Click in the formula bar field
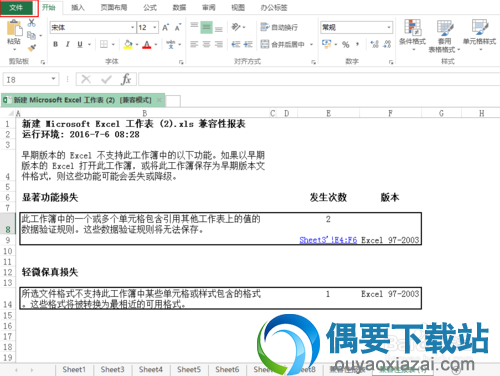Image resolution: width=500 pixels, height=376 pixels. [x=319, y=80]
